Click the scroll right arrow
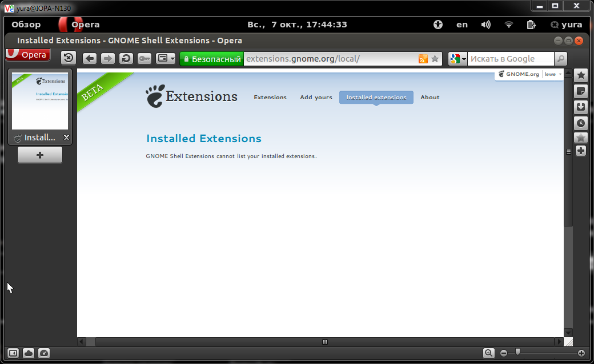This screenshot has height=364, width=594. 559,342
